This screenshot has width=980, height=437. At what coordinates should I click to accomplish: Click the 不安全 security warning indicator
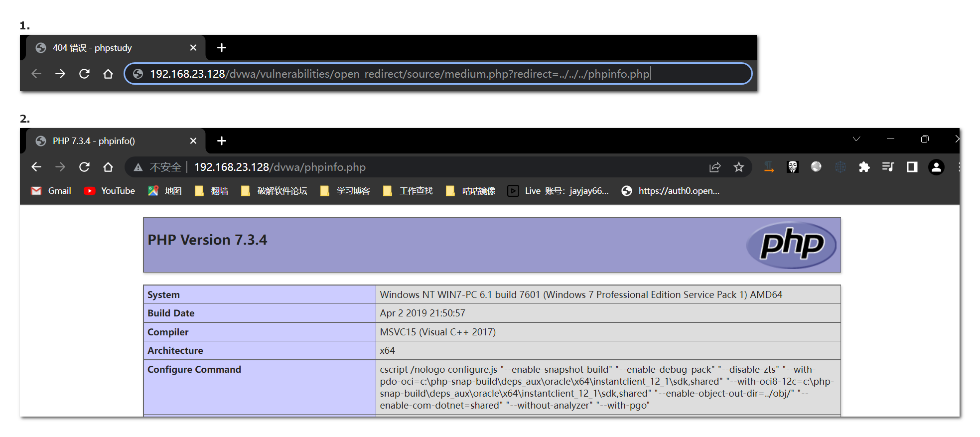tap(159, 167)
